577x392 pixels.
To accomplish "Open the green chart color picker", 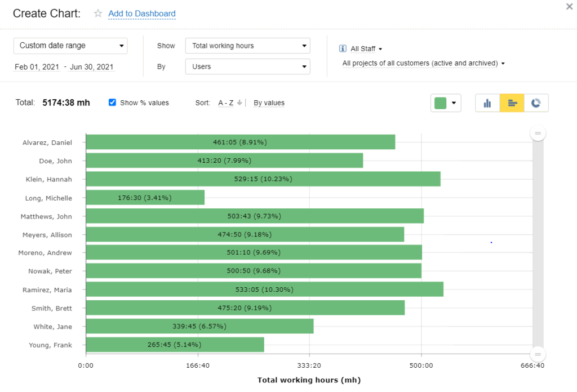I will [x=446, y=103].
